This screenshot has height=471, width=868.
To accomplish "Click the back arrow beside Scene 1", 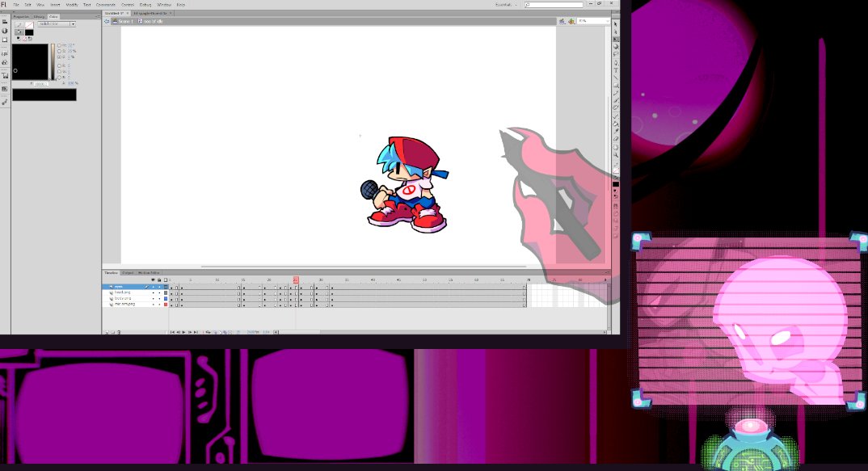I will click(x=107, y=21).
